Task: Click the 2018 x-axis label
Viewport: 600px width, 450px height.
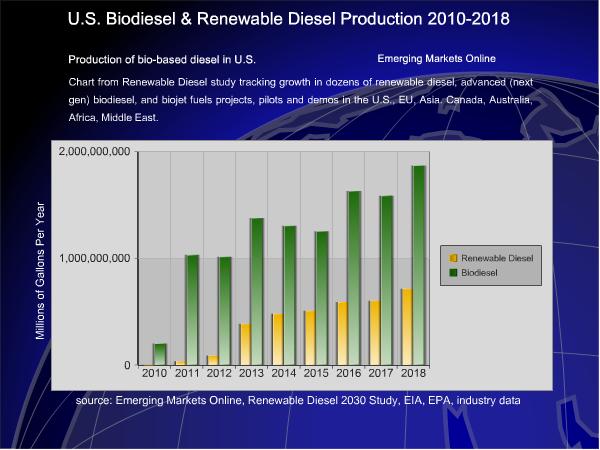Action: pyautogui.click(x=413, y=373)
